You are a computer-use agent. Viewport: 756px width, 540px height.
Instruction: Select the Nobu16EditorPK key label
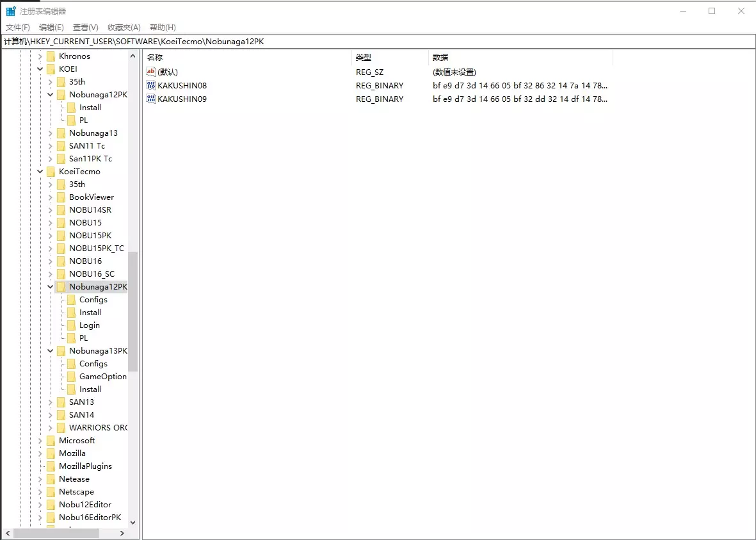pos(90,518)
